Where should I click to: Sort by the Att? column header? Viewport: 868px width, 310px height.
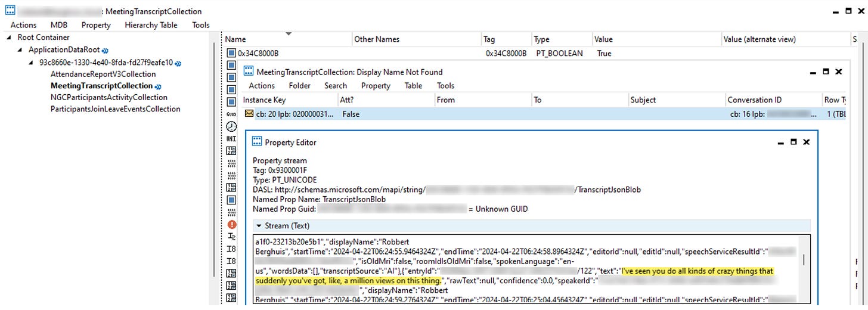coord(386,100)
